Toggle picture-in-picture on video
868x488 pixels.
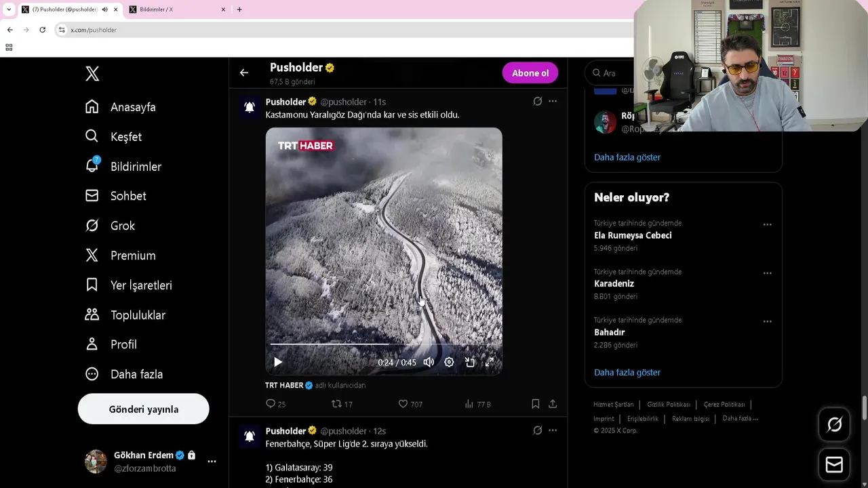[470, 363]
